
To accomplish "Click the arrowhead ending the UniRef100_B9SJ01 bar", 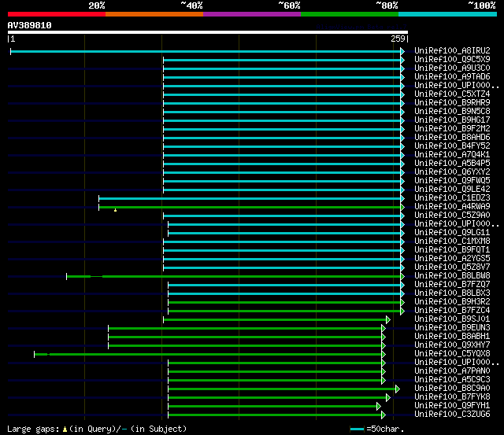I will 388,319.
